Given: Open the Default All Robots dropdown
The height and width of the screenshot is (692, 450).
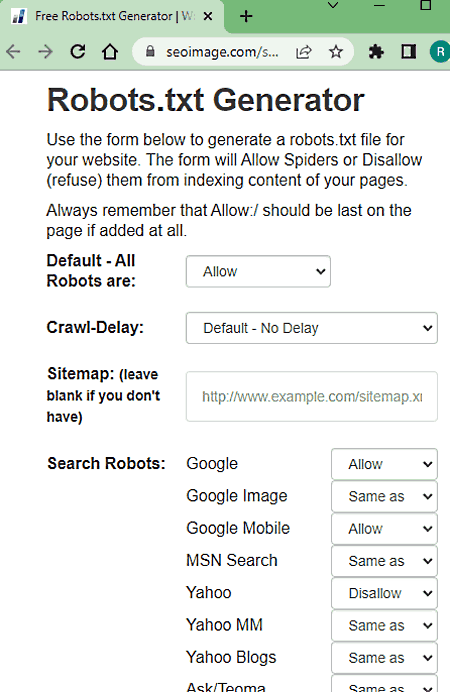Looking at the screenshot, I should coord(258,271).
